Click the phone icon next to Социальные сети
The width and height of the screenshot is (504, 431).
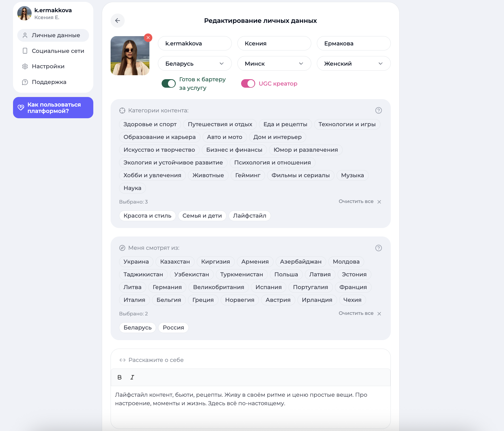(x=25, y=51)
